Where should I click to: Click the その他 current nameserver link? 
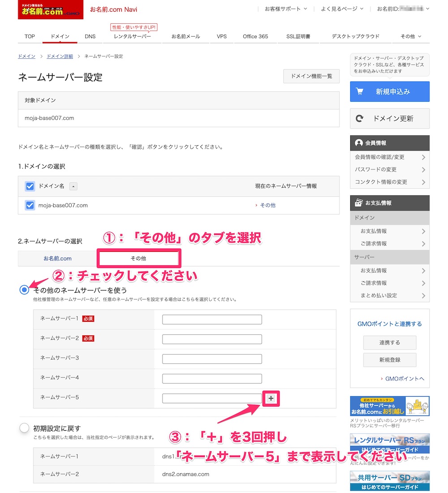(267, 205)
